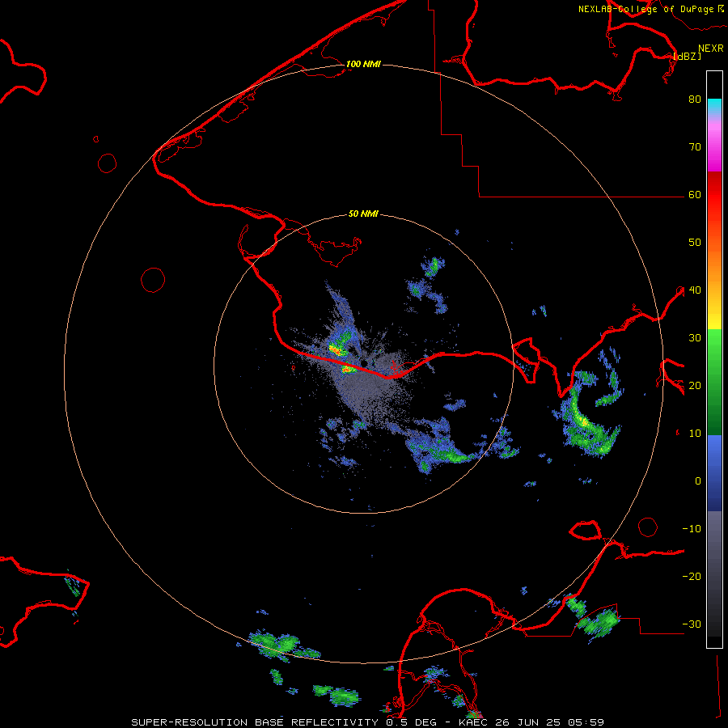The width and height of the screenshot is (728, 728).
Task: Click the -30 value on the dBZ scale
Action: [x=692, y=624]
